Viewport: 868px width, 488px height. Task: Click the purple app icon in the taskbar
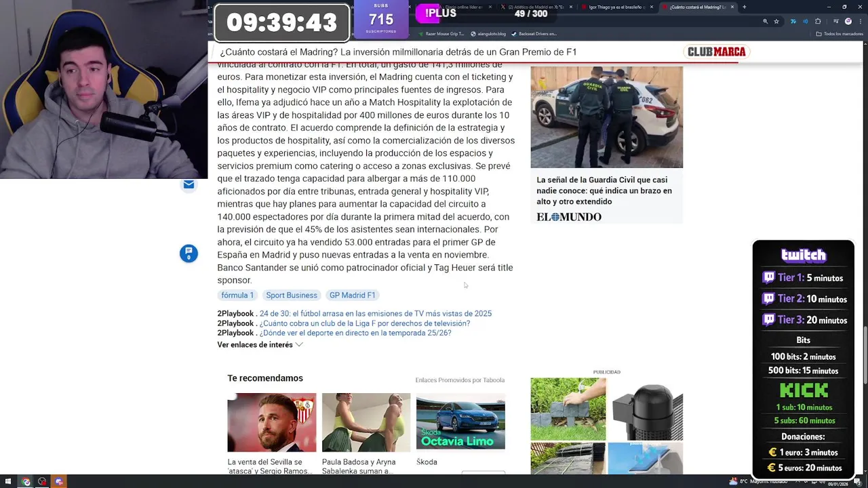58,482
